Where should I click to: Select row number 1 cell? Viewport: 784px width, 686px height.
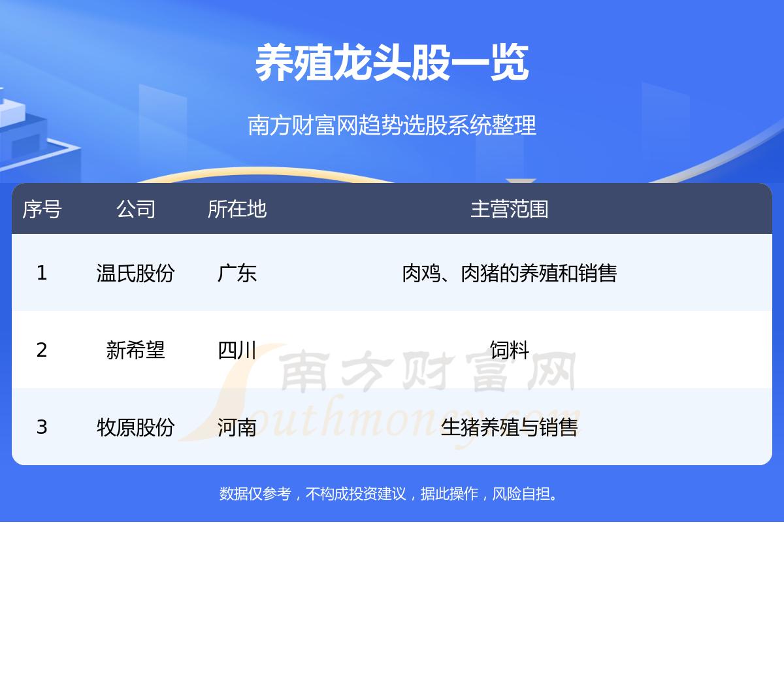[42, 272]
